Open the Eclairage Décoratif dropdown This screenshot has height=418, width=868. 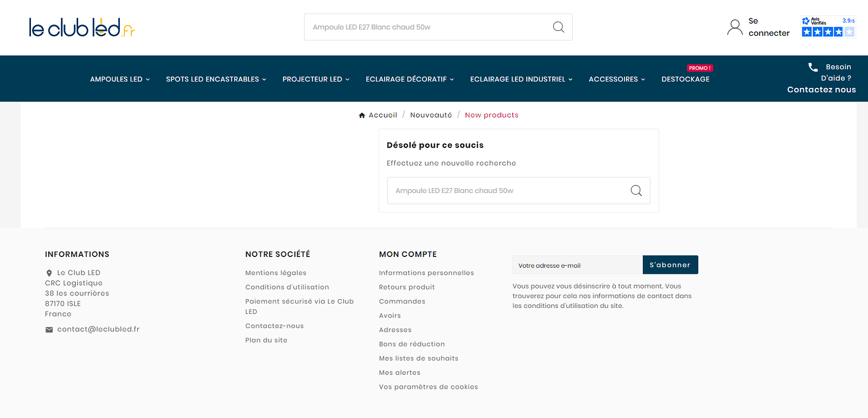tap(410, 79)
